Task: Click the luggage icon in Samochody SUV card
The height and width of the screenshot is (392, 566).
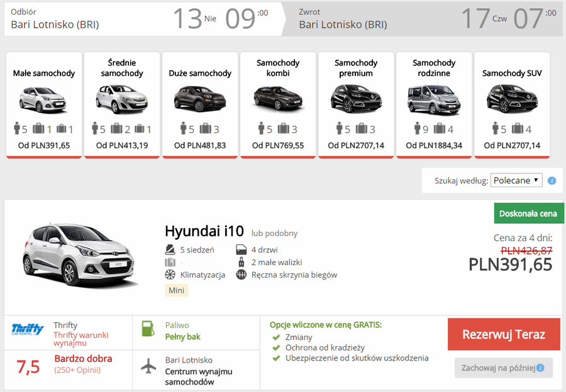Action: (518, 128)
